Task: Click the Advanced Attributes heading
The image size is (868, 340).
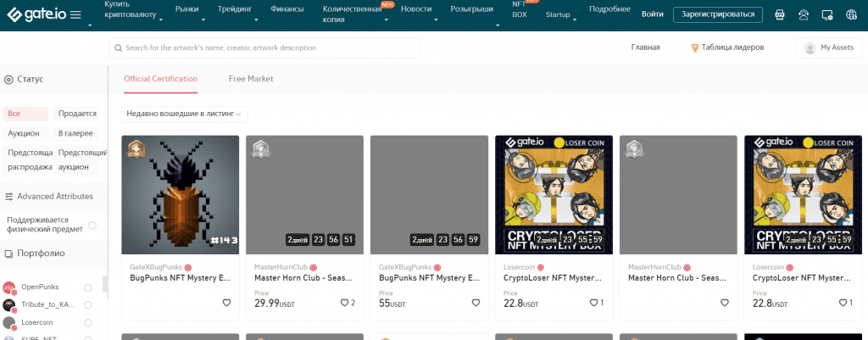Action: [55, 197]
